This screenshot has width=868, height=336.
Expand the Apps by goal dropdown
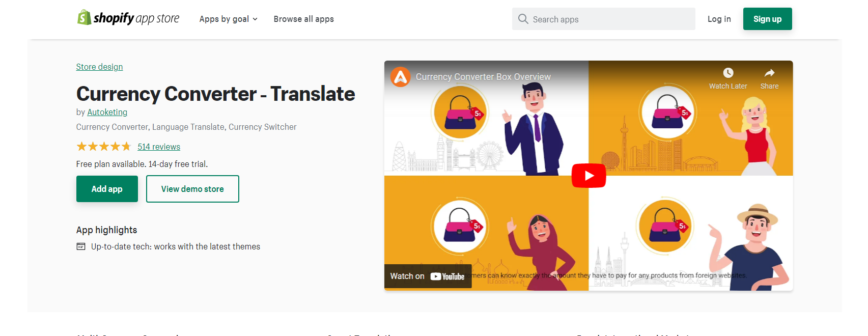point(228,19)
